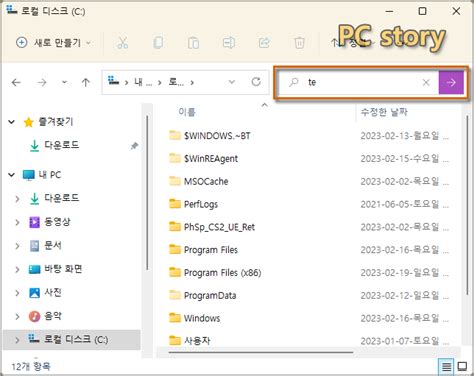Viewport: 474px width, 376px height.
Task: Switch to large icons view
Action: pyautogui.click(x=462, y=366)
